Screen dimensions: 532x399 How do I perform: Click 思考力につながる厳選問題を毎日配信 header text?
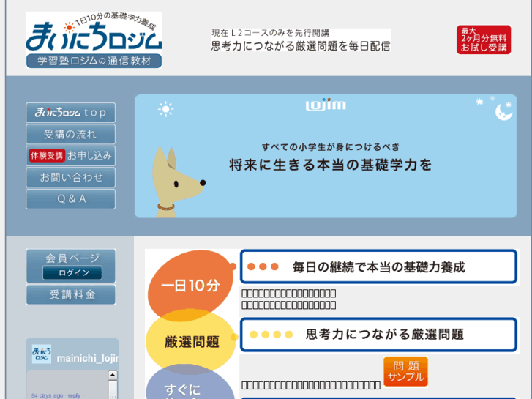(301, 45)
